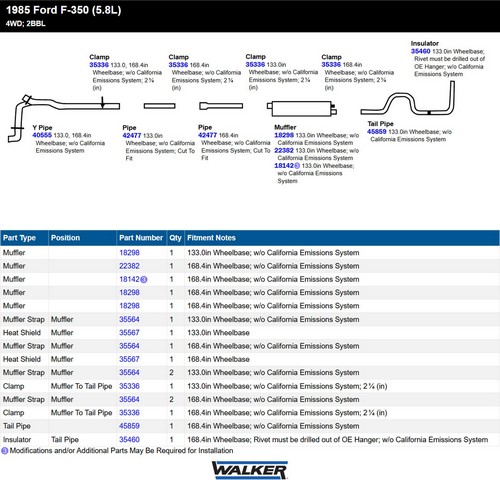Click fitment note mentioning 'Rivet must be drilled' in table
This screenshot has width=500, height=480.
coord(338,440)
